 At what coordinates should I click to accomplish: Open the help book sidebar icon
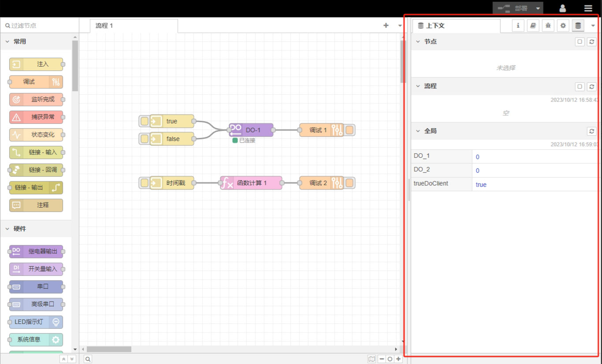click(533, 26)
